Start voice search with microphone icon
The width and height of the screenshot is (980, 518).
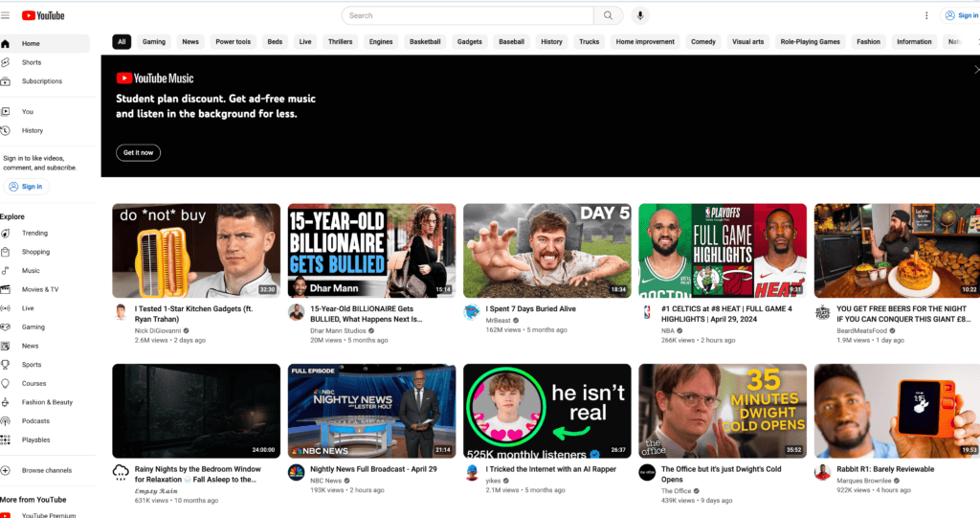click(x=640, y=15)
